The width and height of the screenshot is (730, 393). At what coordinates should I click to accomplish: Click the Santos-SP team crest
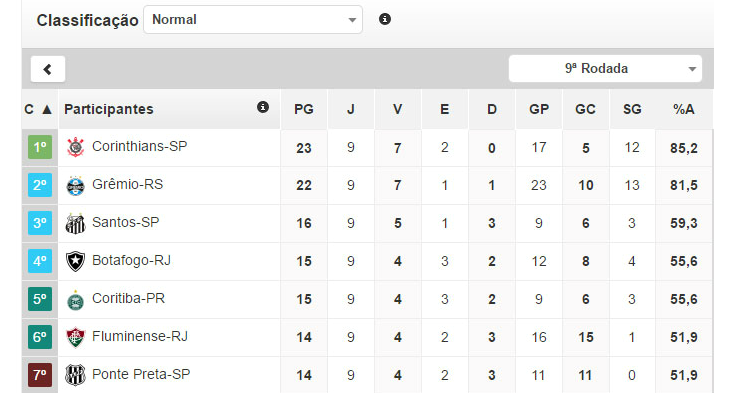click(75, 224)
